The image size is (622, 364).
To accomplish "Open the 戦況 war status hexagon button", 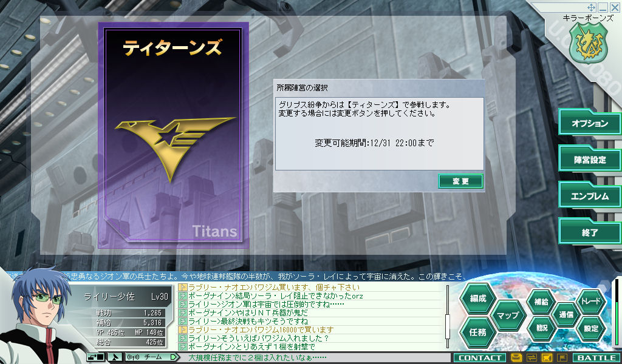I will click(541, 328).
